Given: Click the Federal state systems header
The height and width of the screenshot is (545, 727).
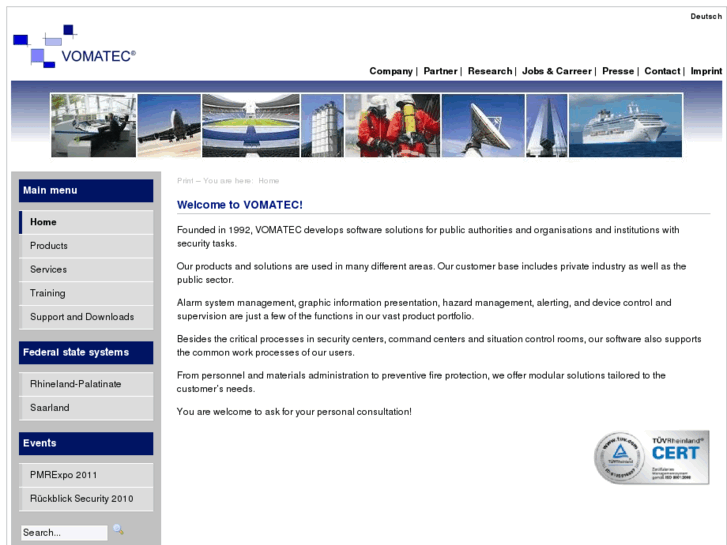Looking at the screenshot, I should point(86,353).
